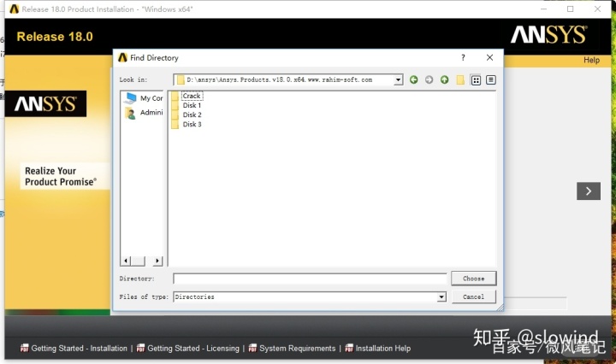
Task: Move the sidebar view left with the scrollbar arrow
Action: [126, 261]
